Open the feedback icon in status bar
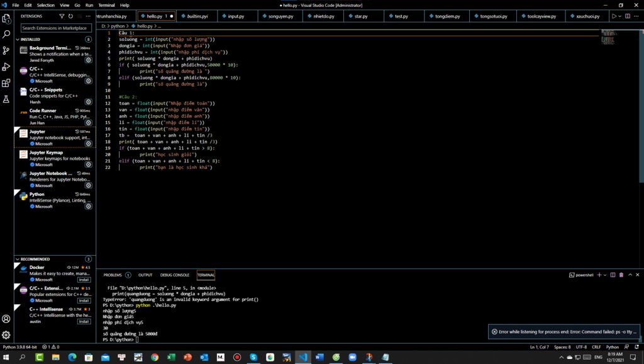Image resolution: width=644 pixels, height=364 pixels. tap(626, 347)
